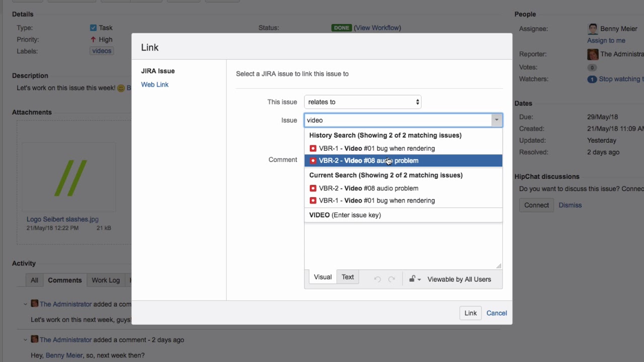Click the Issue search field with video
The width and height of the screenshot is (644, 362).
(398, 120)
